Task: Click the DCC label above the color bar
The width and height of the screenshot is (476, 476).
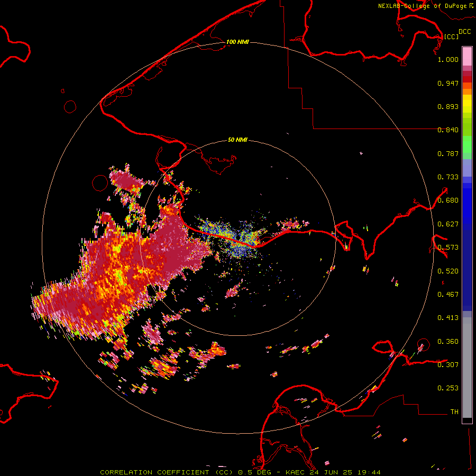Action: point(464,32)
